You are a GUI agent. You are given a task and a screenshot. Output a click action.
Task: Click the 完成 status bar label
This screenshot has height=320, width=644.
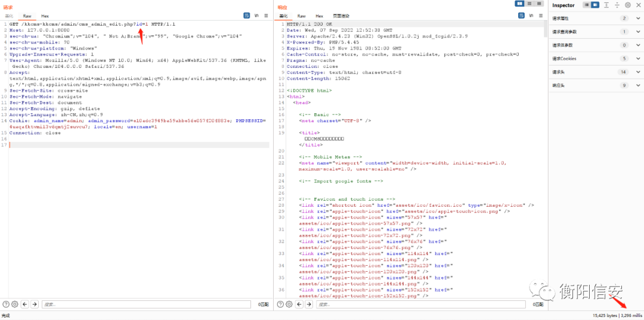[x=5, y=315]
